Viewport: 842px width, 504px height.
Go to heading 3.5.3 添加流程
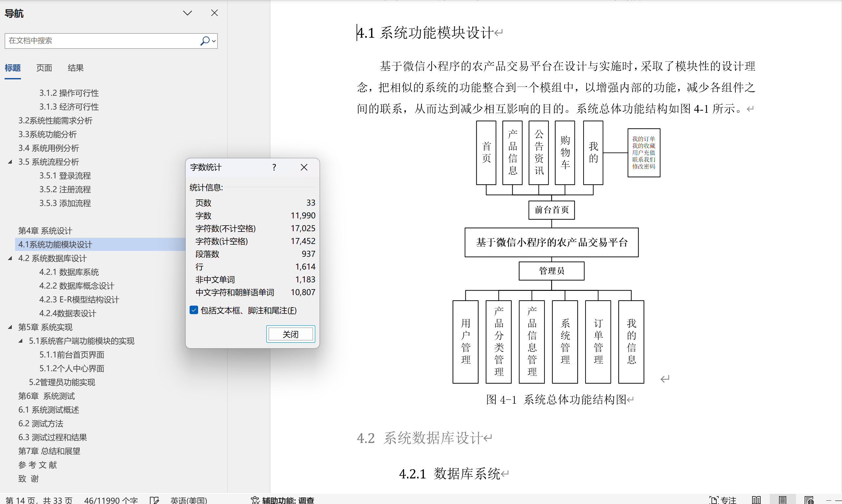click(65, 203)
